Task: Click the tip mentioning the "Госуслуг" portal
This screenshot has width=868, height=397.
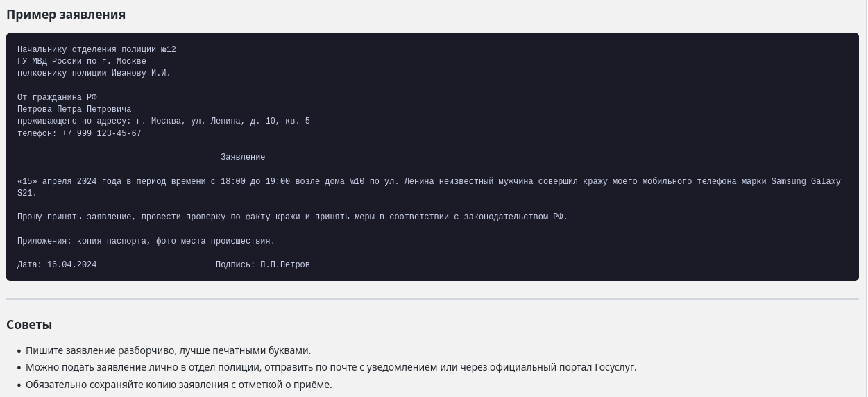Action: click(x=331, y=367)
